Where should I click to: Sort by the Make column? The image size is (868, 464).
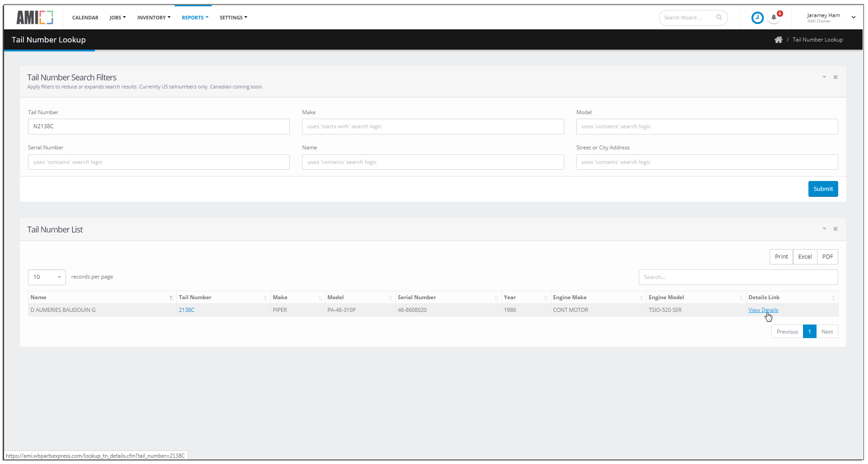pos(297,297)
